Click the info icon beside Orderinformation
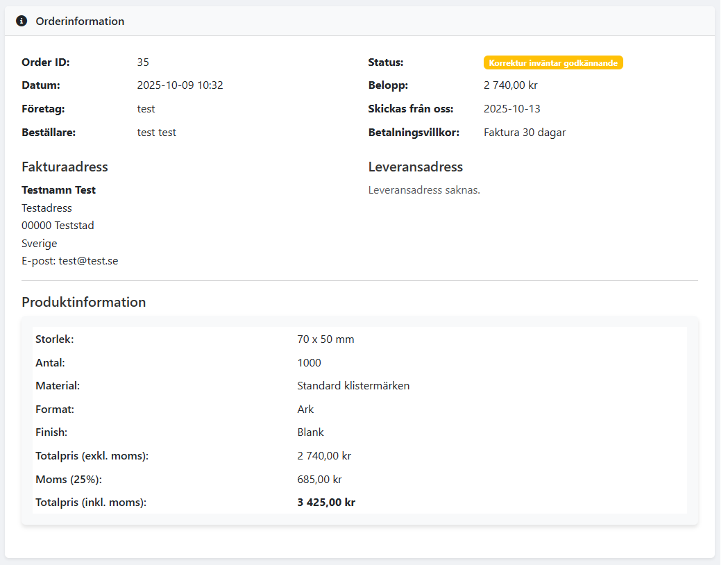 click(x=22, y=21)
